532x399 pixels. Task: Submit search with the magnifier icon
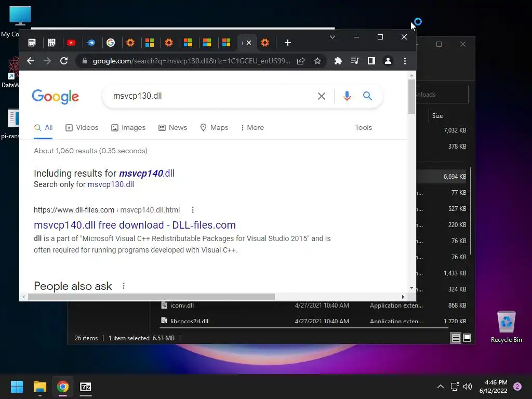coord(367,96)
